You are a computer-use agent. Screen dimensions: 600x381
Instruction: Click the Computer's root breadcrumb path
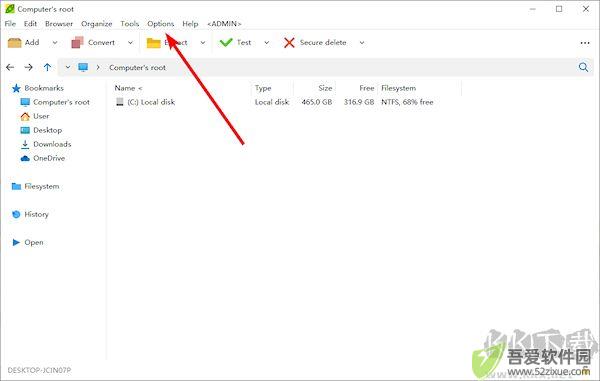coord(137,68)
